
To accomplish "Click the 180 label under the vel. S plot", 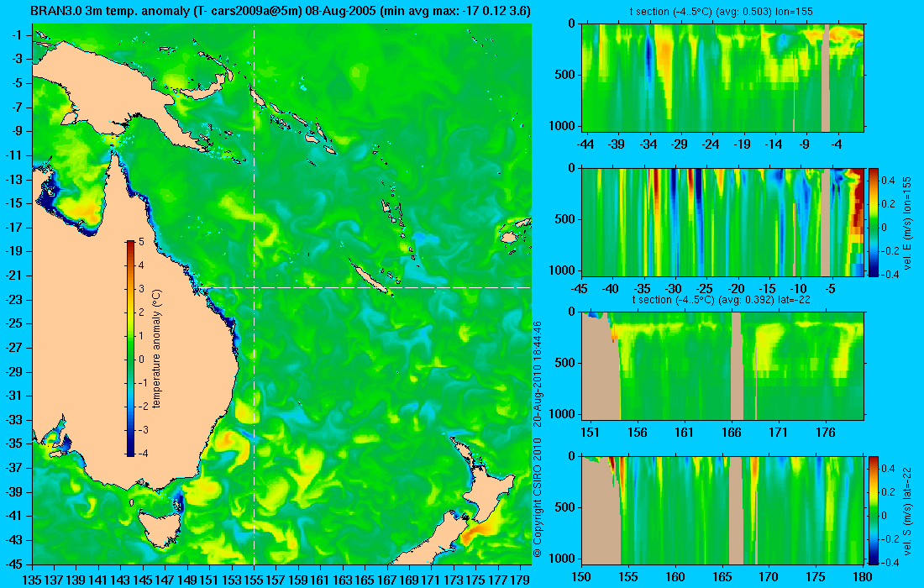I will pyautogui.click(x=863, y=577).
